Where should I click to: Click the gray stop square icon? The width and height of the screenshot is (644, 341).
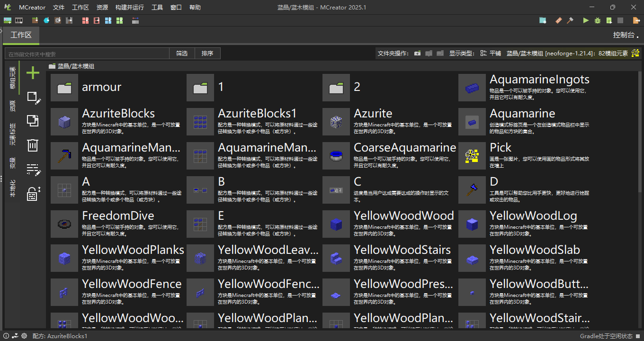pyautogui.click(x=621, y=20)
